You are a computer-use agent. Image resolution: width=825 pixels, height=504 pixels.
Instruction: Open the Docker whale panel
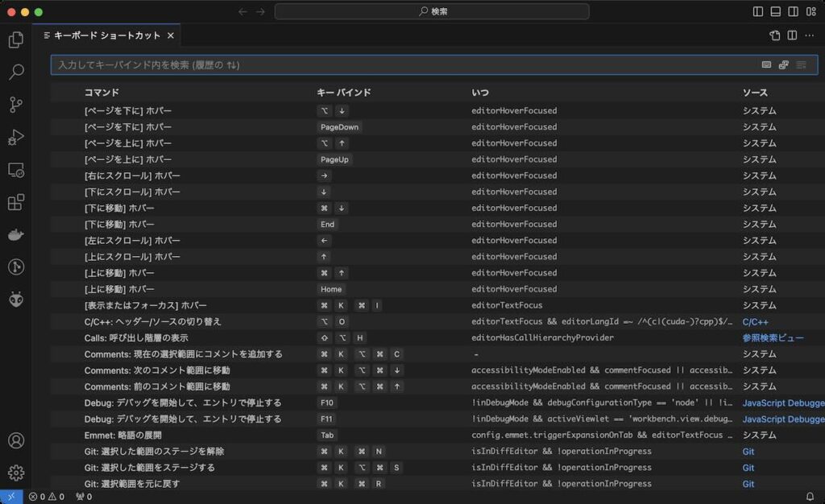click(16, 235)
